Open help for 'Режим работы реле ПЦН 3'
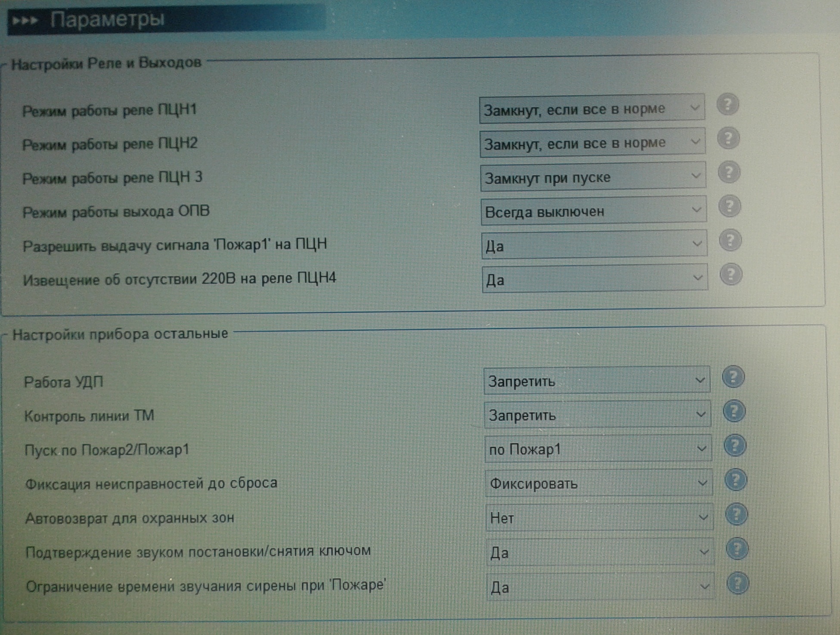The image size is (840, 635). click(x=729, y=172)
